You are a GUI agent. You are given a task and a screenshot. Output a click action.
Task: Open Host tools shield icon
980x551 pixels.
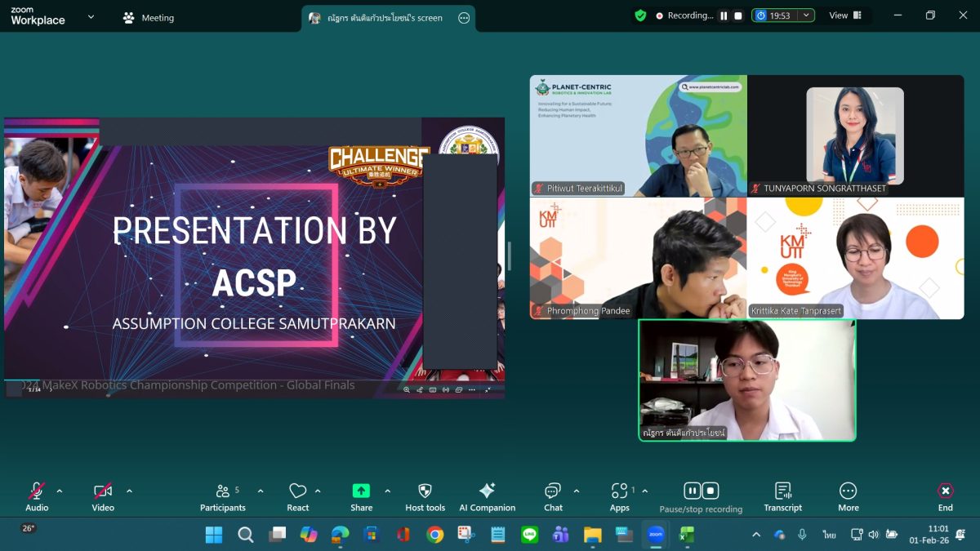coord(425,496)
